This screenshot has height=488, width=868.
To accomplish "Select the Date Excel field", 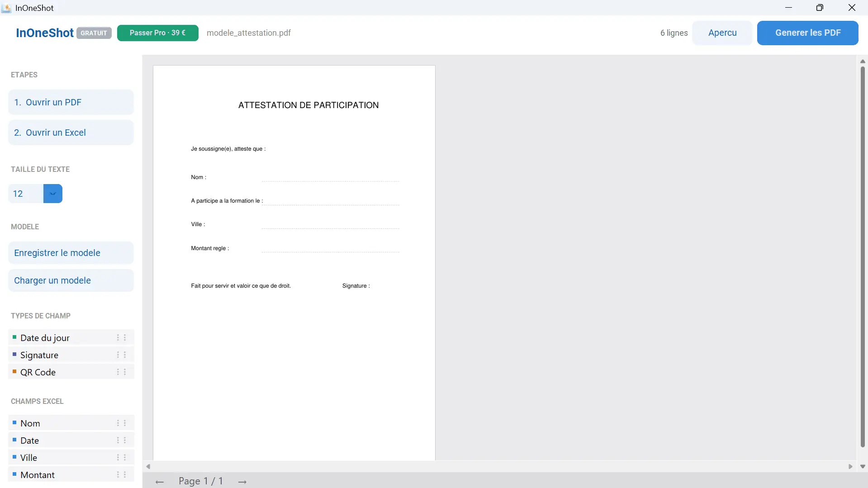I will pyautogui.click(x=71, y=441).
